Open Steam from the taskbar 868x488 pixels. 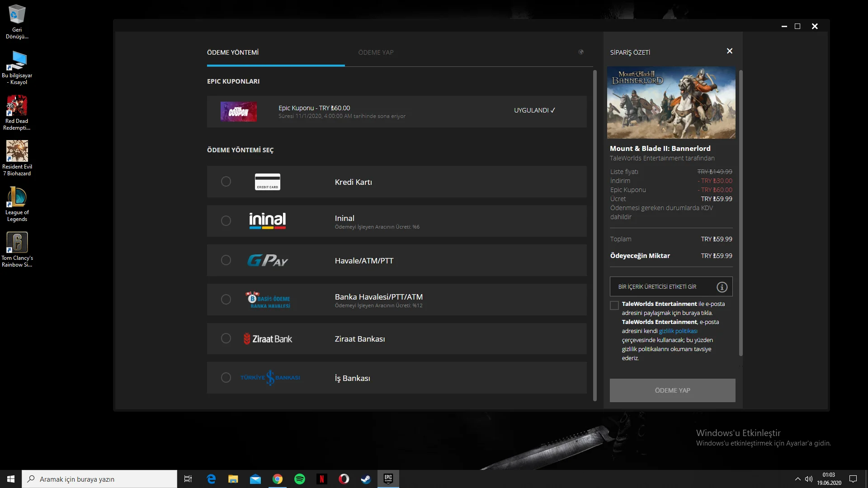coord(366,479)
